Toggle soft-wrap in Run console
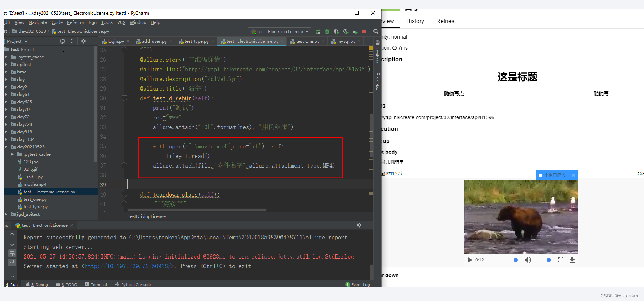This screenshot has width=644, height=301. [x=12, y=253]
